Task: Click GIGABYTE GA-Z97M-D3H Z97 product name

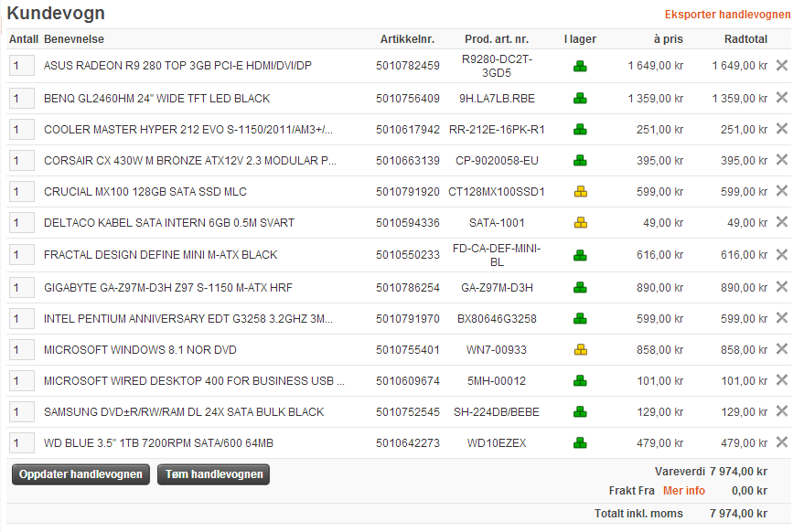Action: tap(168, 288)
